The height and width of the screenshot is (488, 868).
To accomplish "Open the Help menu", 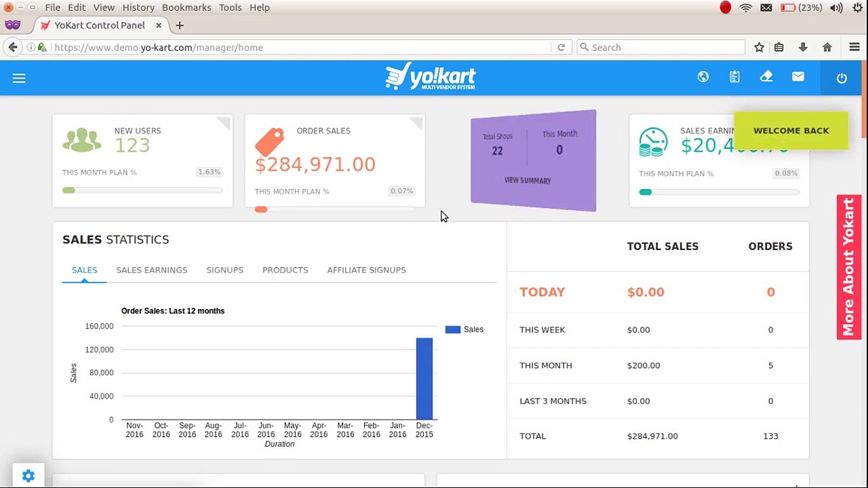I will click(x=260, y=7).
